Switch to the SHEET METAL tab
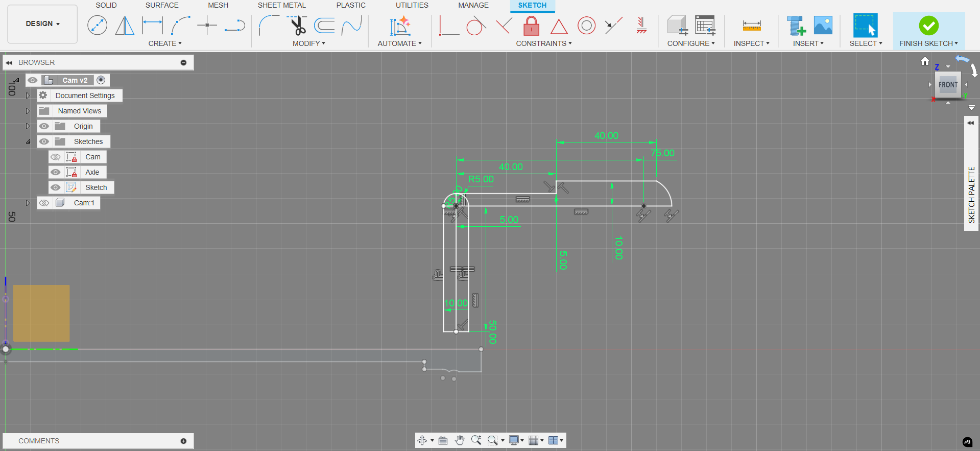980x451 pixels. point(282,5)
